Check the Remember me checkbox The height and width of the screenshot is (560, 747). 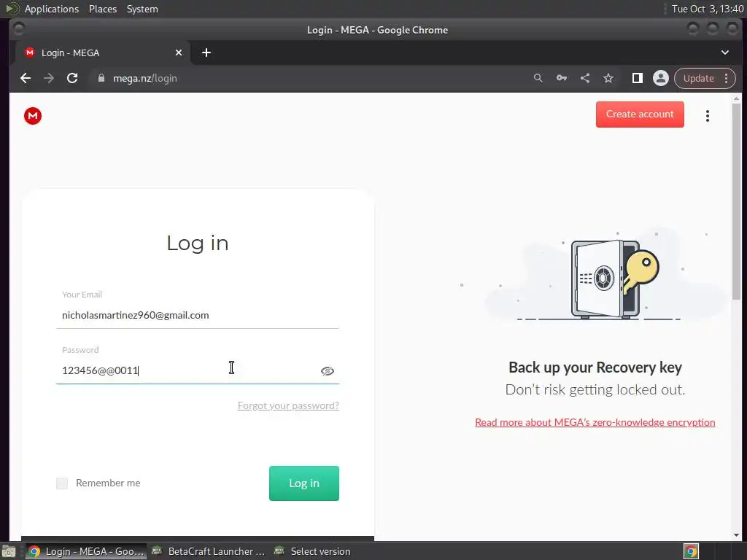pos(62,483)
